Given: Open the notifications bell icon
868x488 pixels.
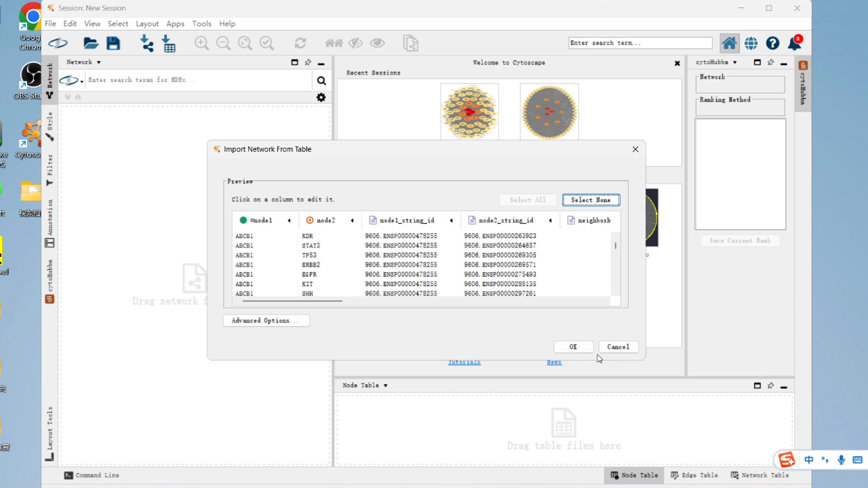Looking at the screenshot, I should click(794, 43).
